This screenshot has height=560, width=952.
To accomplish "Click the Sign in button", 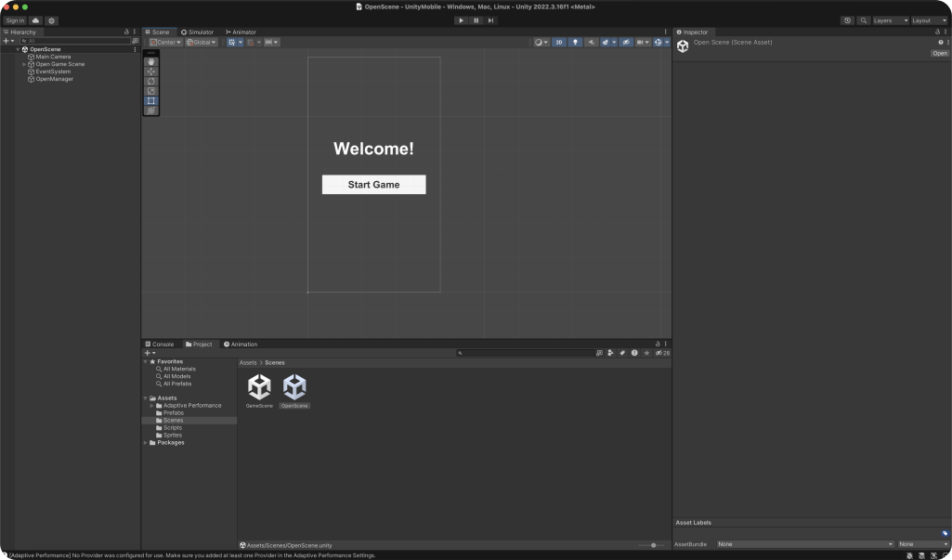I will coord(15,20).
